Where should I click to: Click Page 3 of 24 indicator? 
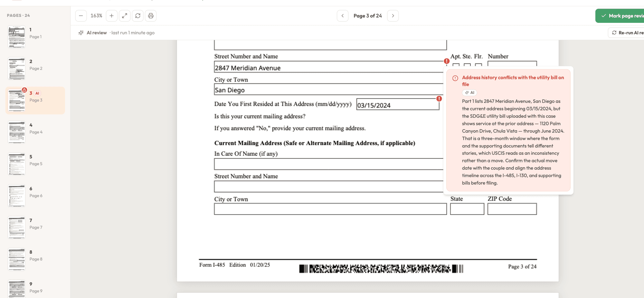(368, 16)
